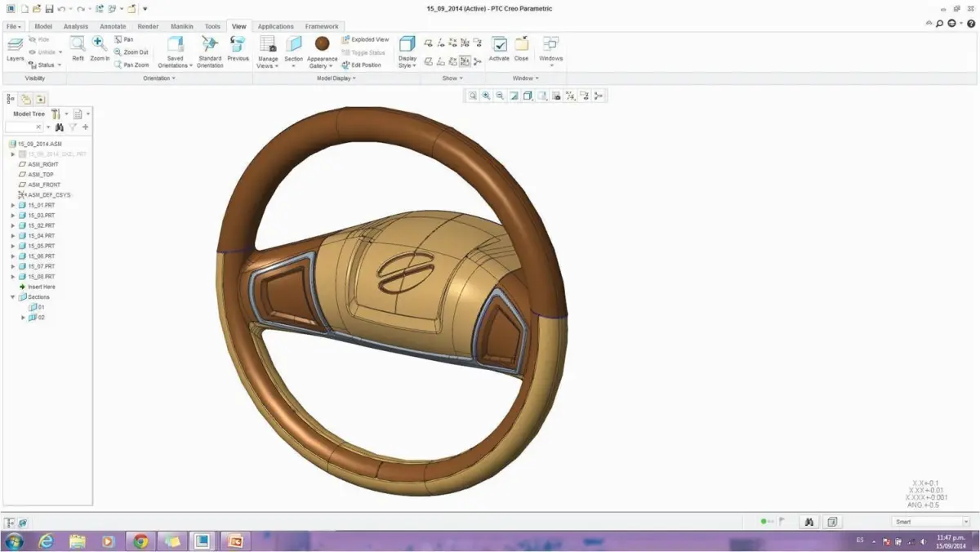Open Internet Explorer from the taskbar
Screen dimensions: 980x552
coord(46,541)
